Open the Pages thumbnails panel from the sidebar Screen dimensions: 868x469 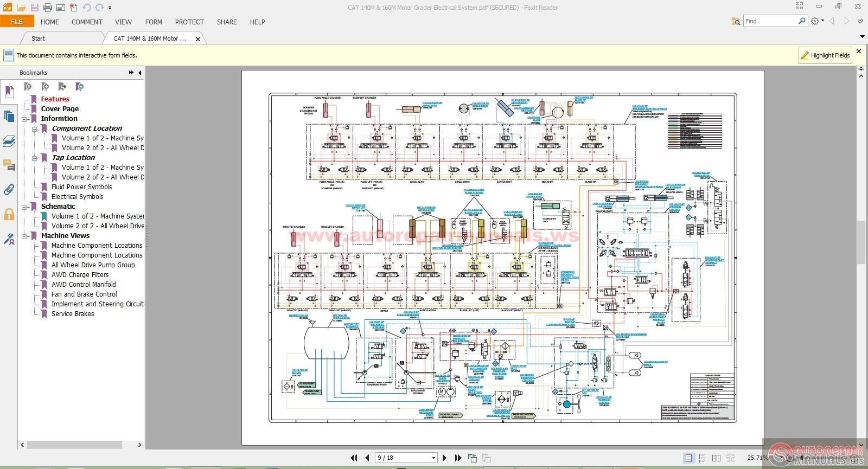[9, 116]
